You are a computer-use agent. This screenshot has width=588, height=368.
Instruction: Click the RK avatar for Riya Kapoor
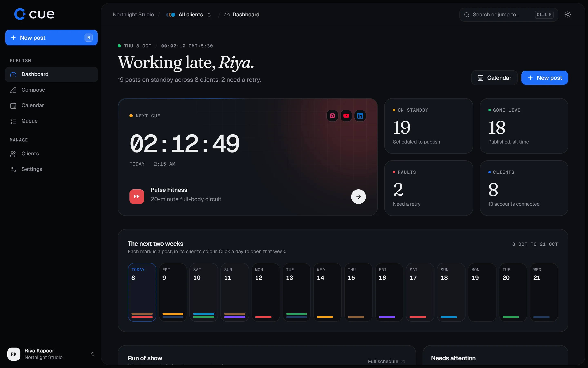(14, 354)
